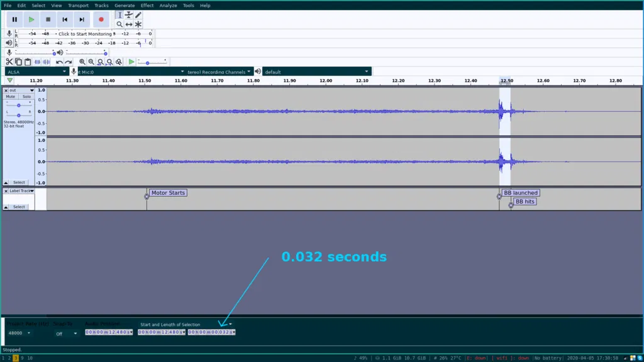Close the audio track with X
The image size is (644, 362).
(6, 90)
